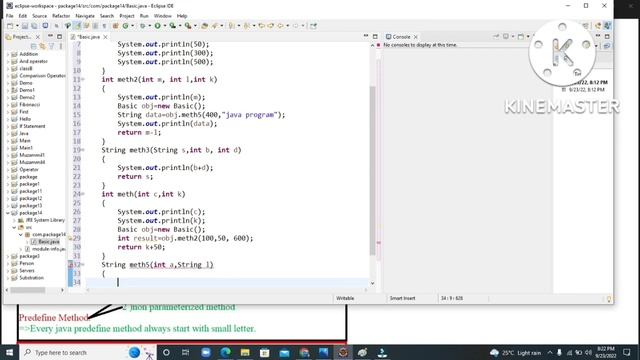Open dropdown arrow next to New file icon
The width and height of the screenshot is (640, 360).
[x=17, y=26]
